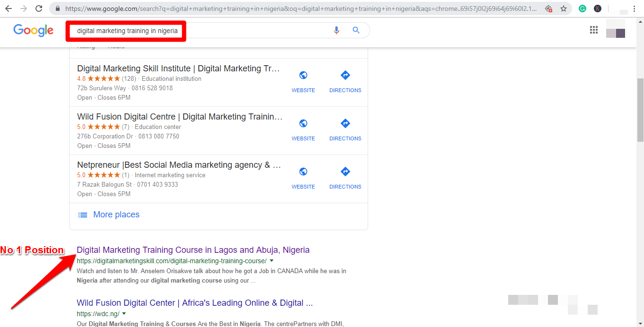Click the magnifying glass search button
This screenshot has height=327, width=644.
tap(356, 30)
